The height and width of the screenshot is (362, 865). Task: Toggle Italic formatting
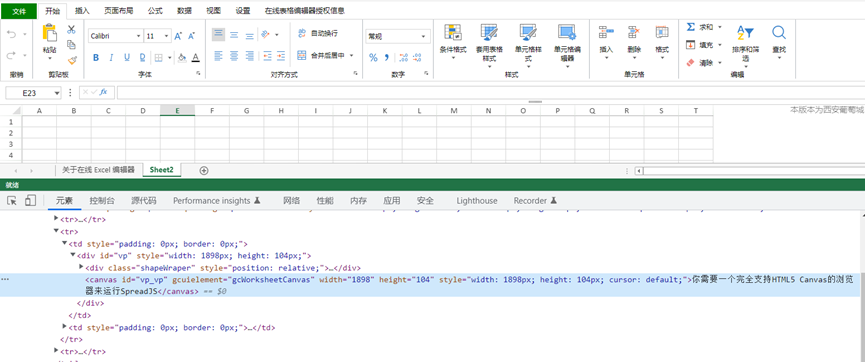click(111, 57)
